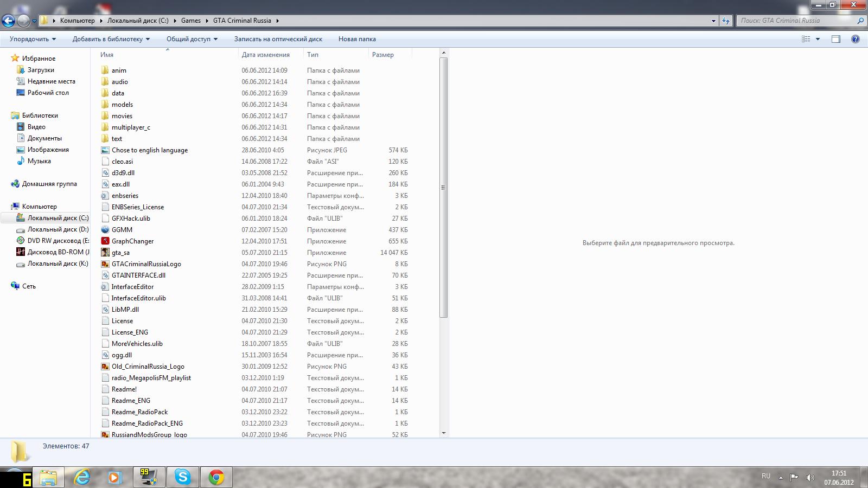Select the Chose to english language image icon

point(105,150)
